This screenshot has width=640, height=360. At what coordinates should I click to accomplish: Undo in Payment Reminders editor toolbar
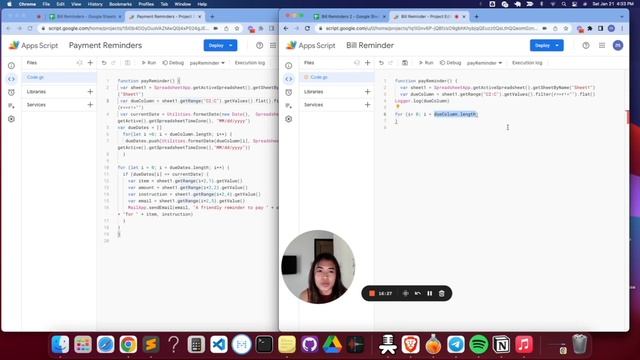(x=104, y=63)
